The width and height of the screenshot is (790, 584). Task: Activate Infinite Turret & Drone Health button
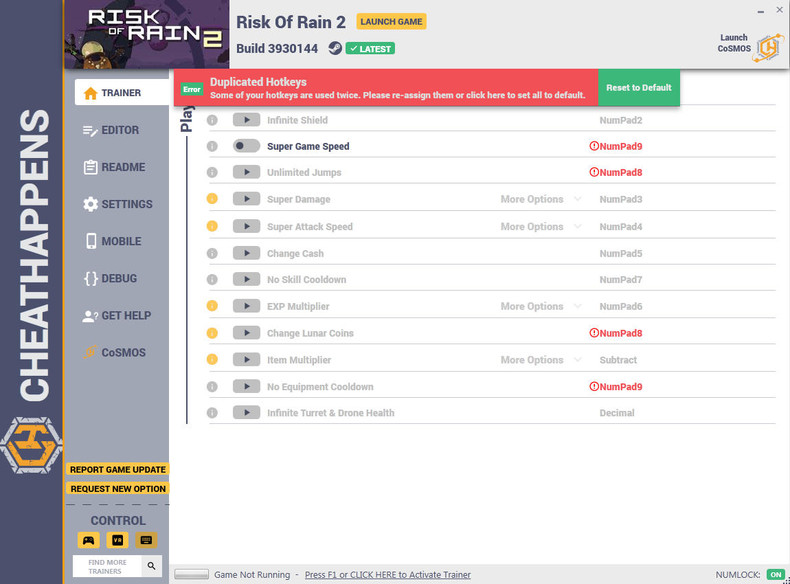coord(246,413)
